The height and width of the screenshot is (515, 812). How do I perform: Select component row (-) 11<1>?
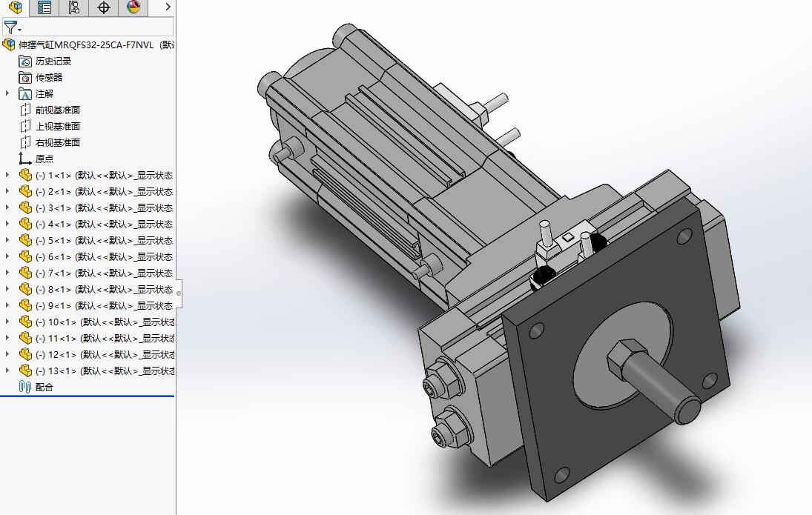pos(96,339)
